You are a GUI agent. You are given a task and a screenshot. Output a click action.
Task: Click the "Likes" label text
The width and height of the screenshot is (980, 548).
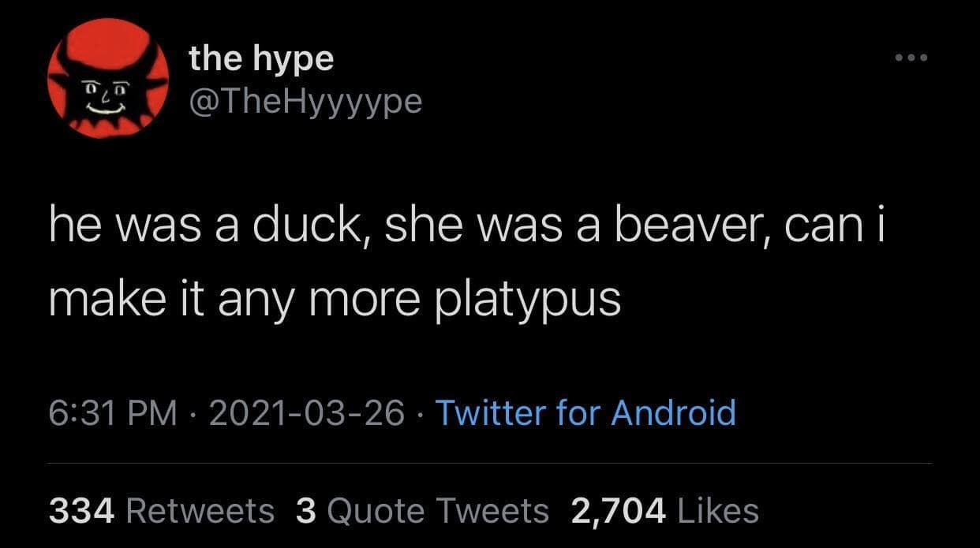718,511
